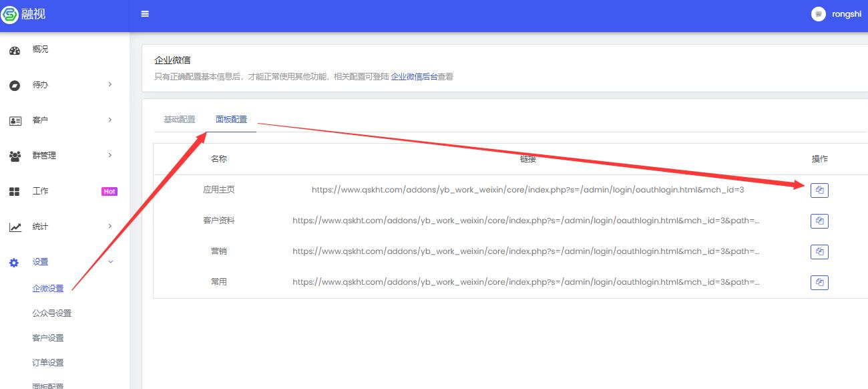Viewport: 868px width, 389px height.
Task: Open the 企业微信后台 link
Action: [414, 77]
